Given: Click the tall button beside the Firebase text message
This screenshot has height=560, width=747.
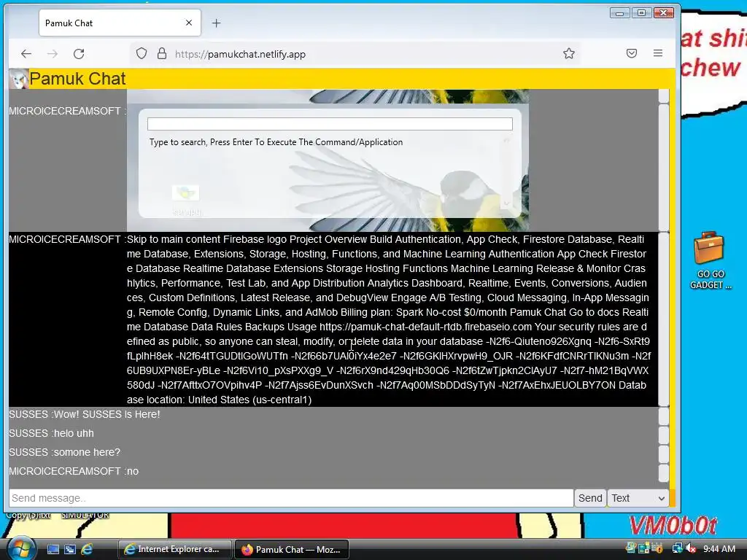Looking at the screenshot, I should click(664, 319).
